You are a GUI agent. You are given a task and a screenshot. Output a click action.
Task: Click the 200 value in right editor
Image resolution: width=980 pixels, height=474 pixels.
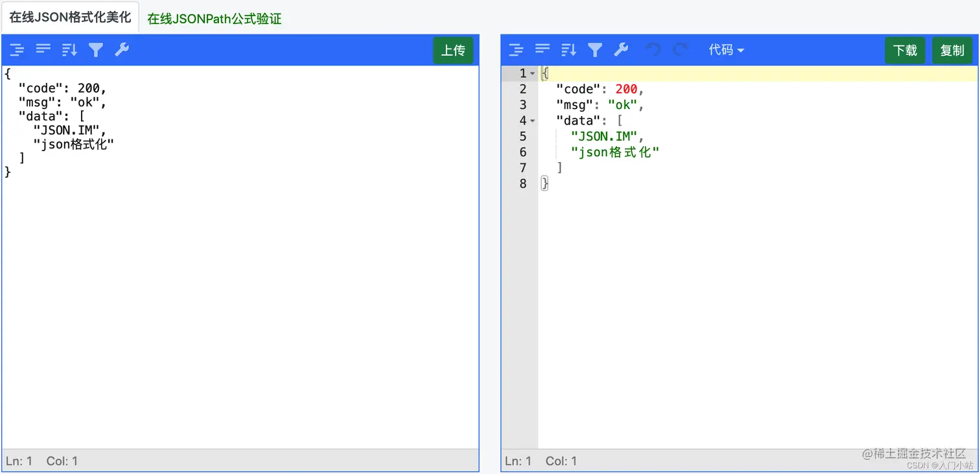click(x=626, y=89)
